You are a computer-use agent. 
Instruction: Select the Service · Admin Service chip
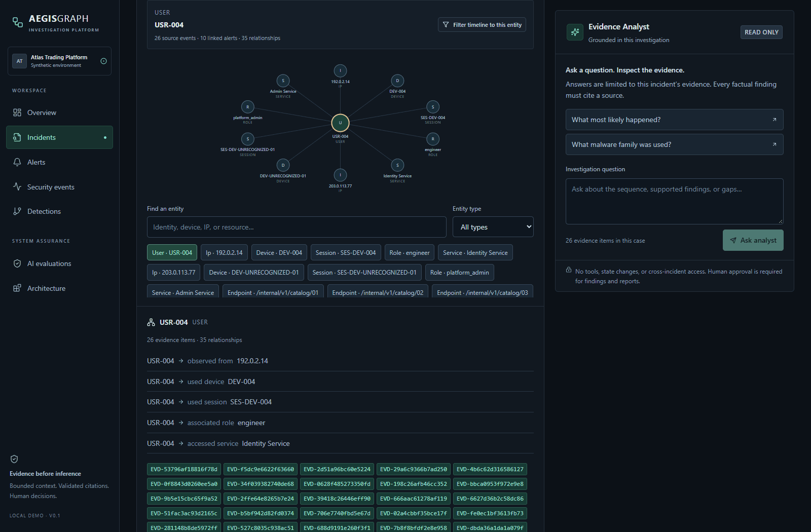[183, 291]
